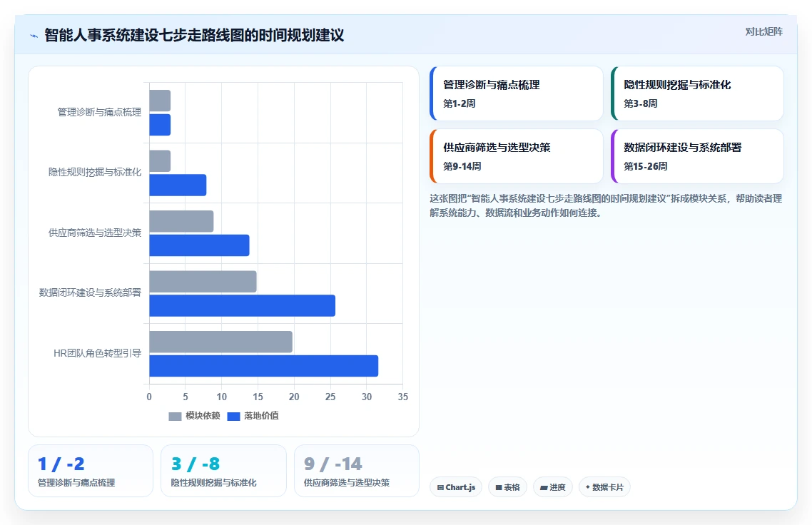Click the blue bar for 隐性规则挖掘与标准化

tap(178, 185)
